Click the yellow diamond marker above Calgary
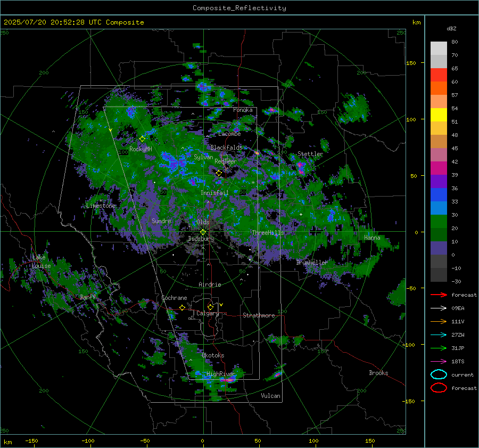 (210, 307)
